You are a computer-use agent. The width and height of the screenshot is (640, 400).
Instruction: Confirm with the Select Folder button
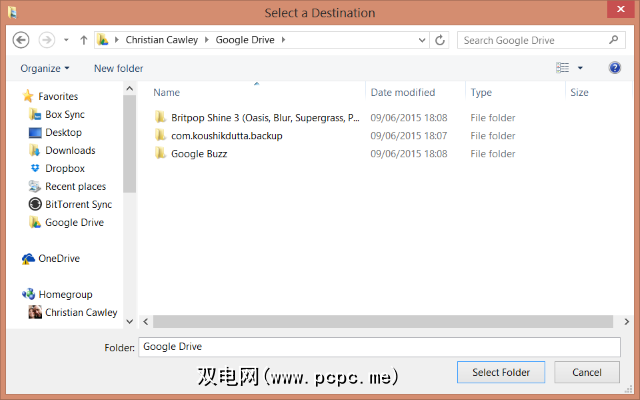coord(501,372)
